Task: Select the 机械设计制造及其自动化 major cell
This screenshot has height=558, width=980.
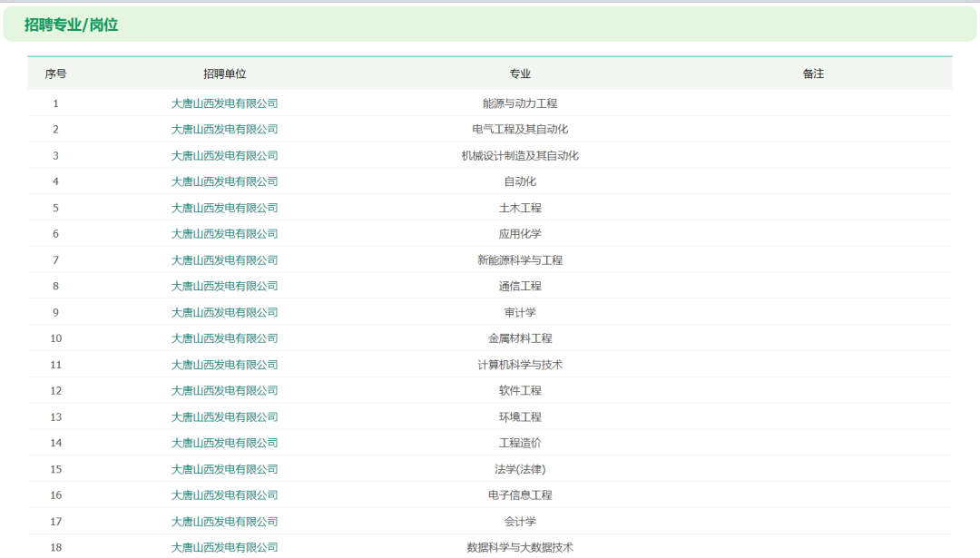Action: click(520, 155)
